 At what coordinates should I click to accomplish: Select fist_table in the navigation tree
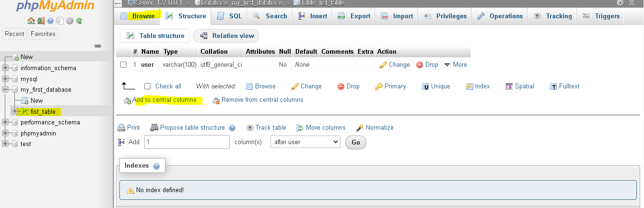(x=43, y=111)
